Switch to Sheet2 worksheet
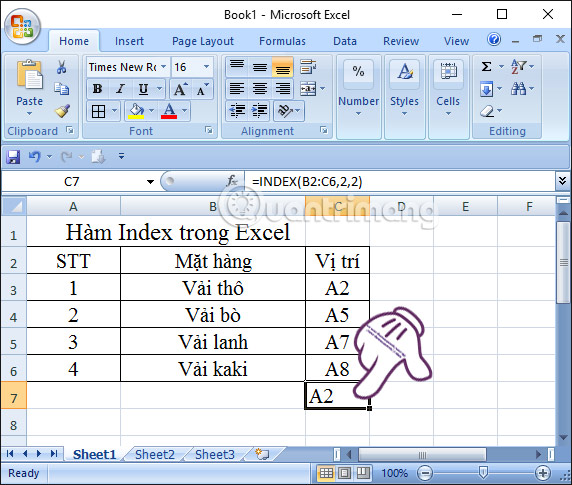The width and height of the screenshot is (572, 485). 155,455
